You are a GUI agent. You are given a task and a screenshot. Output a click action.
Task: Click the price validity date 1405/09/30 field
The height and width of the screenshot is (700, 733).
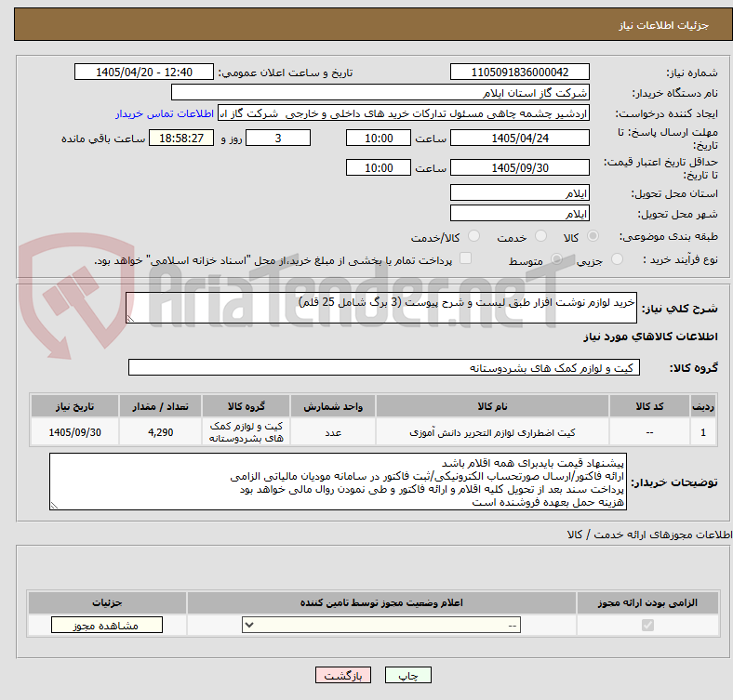519,167
